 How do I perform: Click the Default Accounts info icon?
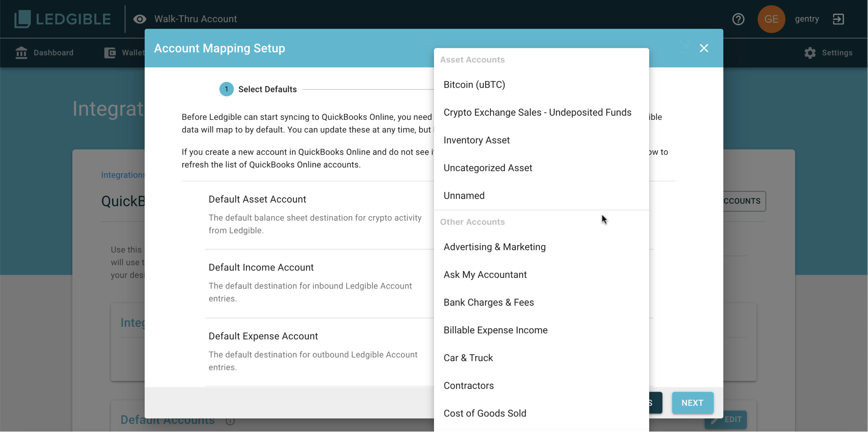(x=230, y=421)
